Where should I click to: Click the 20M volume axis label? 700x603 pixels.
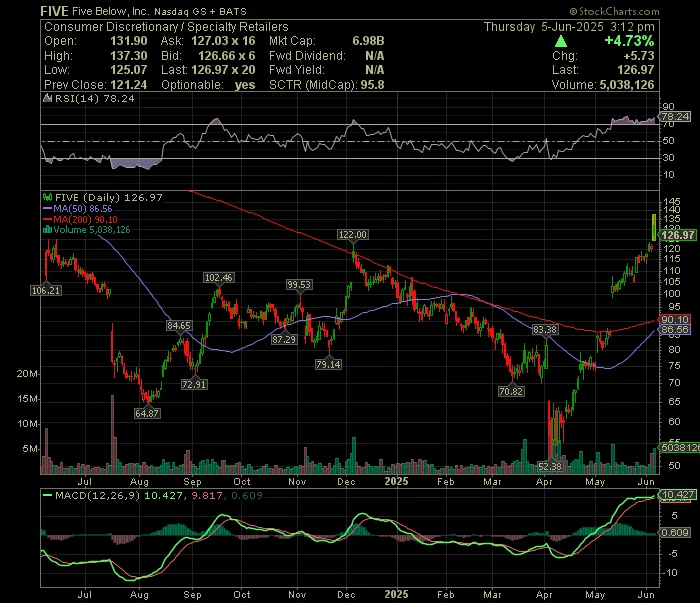click(27, 374)
